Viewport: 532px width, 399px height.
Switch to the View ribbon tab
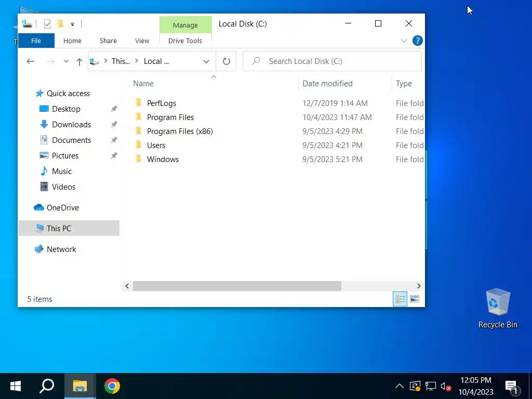[142, 41]
